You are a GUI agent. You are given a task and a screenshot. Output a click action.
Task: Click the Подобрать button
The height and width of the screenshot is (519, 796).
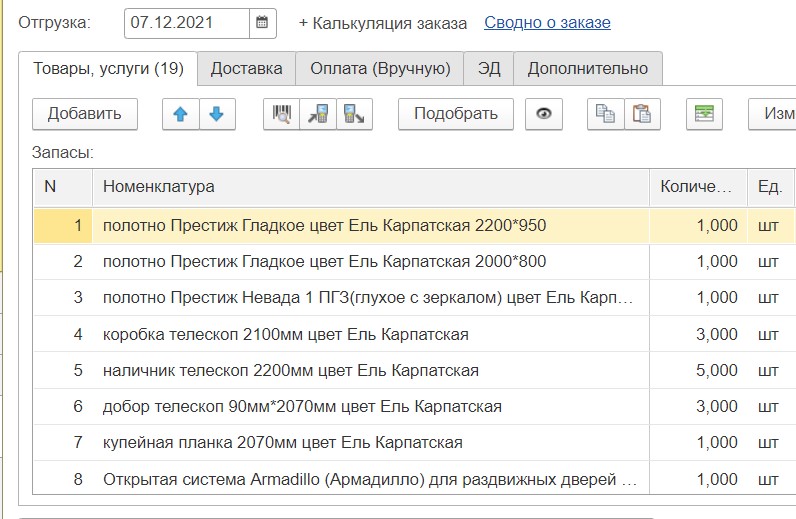(456, 114)
